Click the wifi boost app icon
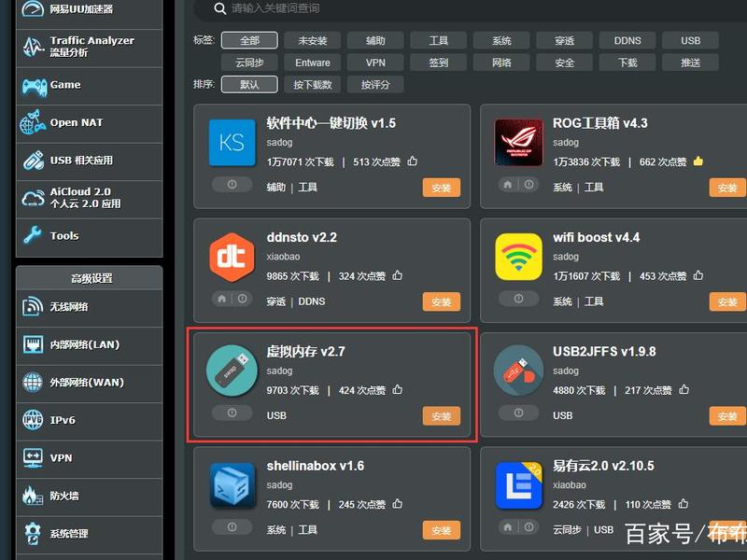 [x=518, y=257]
